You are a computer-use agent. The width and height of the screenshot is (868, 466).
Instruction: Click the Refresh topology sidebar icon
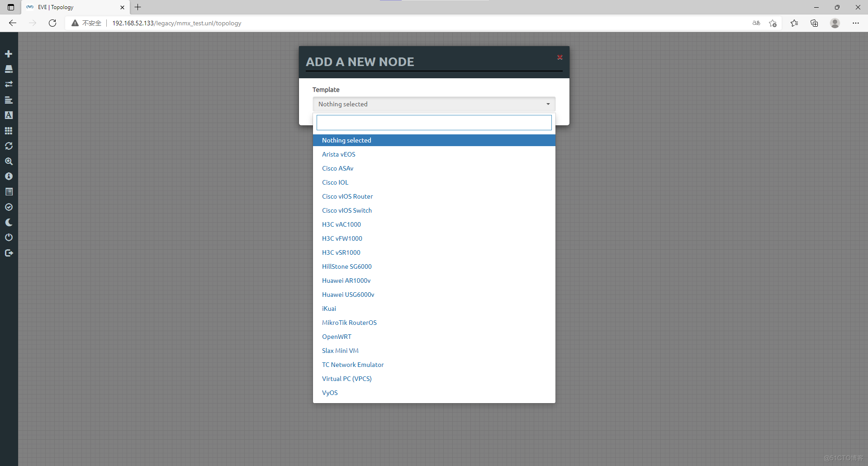coord(9,146)
